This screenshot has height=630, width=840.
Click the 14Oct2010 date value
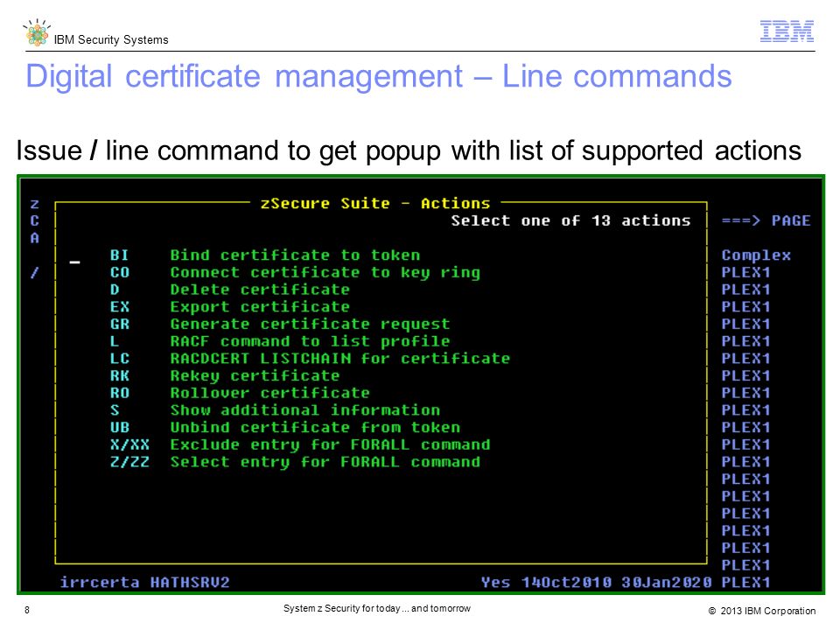566,583
